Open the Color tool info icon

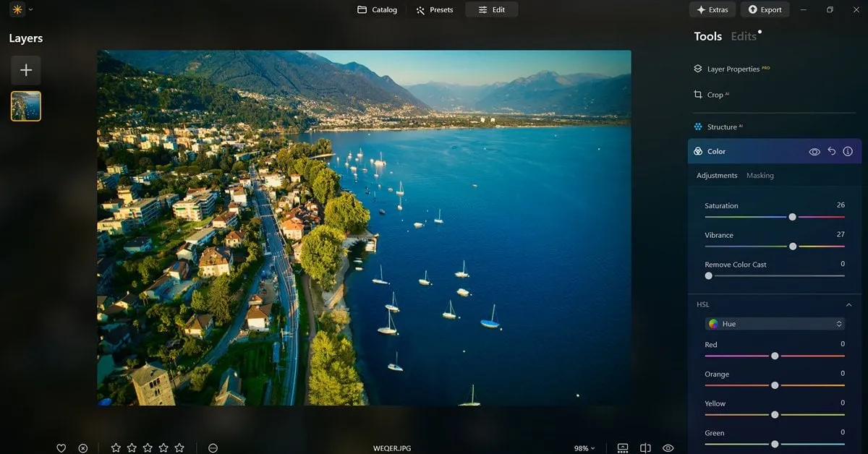pyautogui.click(x=848, y=152)
